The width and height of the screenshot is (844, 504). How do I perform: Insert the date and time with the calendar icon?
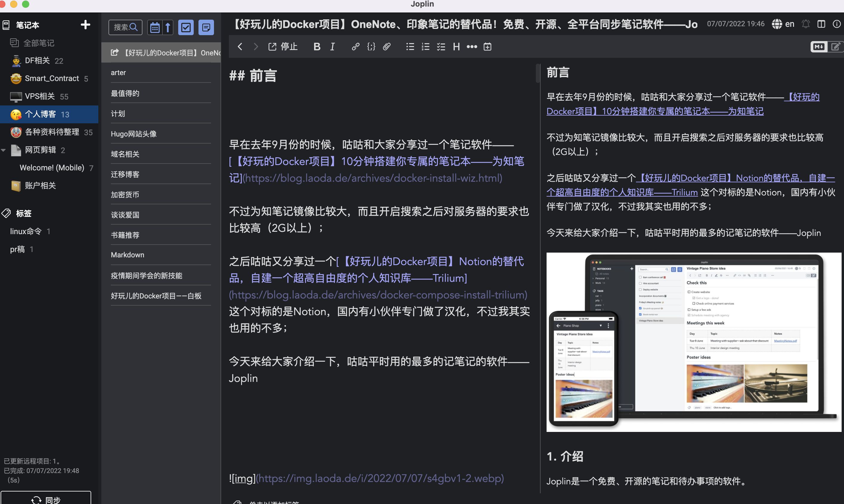tap(488, 46)
